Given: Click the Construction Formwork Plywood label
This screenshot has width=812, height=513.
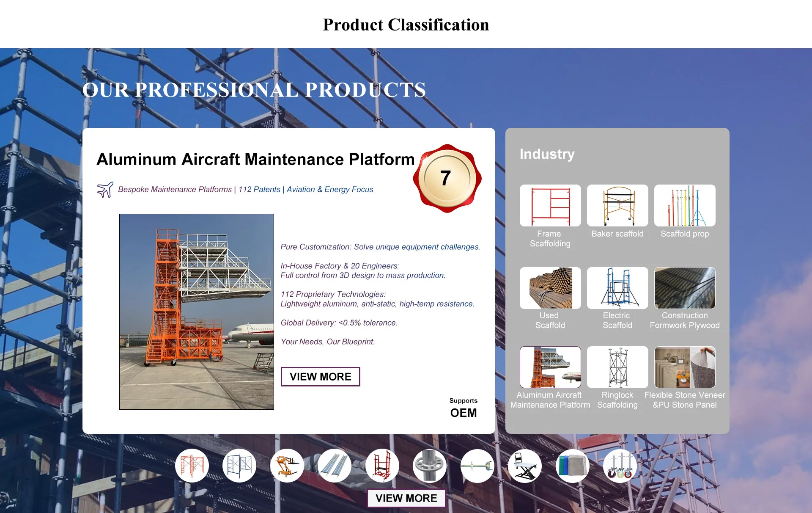Looking at the screenshot, I should coord(685,320).
